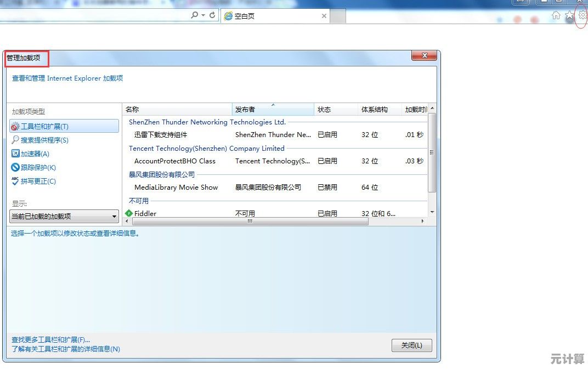
Task: Sort by the load time column header
Action: (x=415, y=110)
